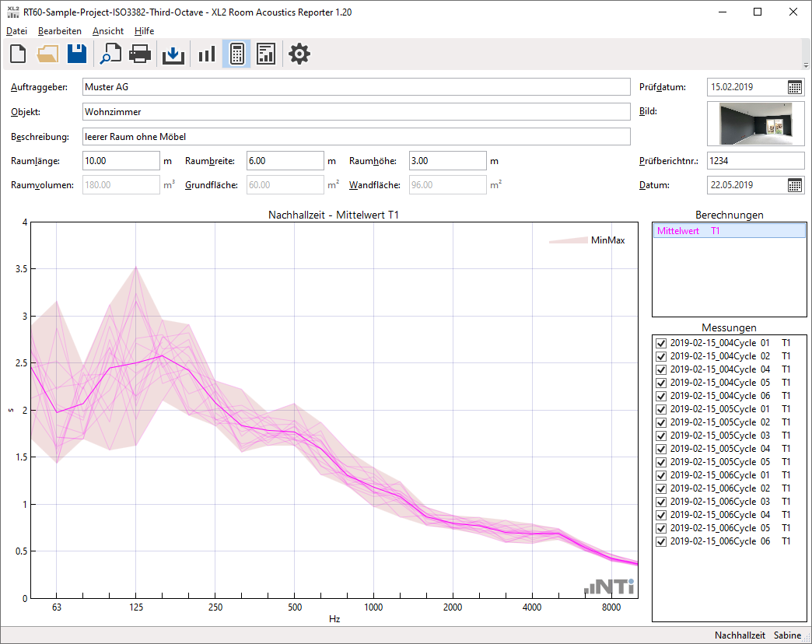Image resolution: width=812 pixels, height=644 pixels.
Task: Open the calculator view icon
Action: pyautogui.click(x=236, y=54)
